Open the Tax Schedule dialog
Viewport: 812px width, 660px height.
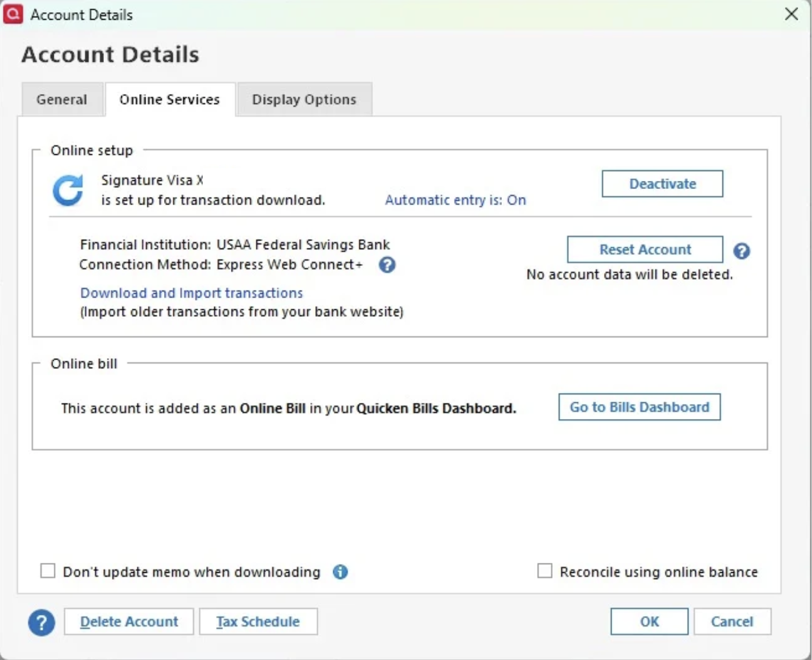point(258,622)
